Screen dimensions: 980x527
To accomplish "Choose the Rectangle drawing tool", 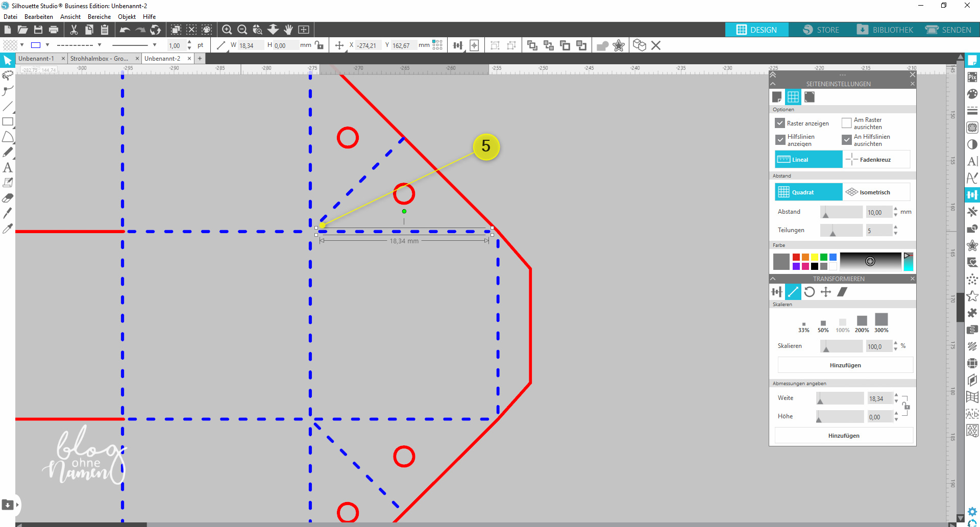I will pyautogui.click(x=8, y=121).
